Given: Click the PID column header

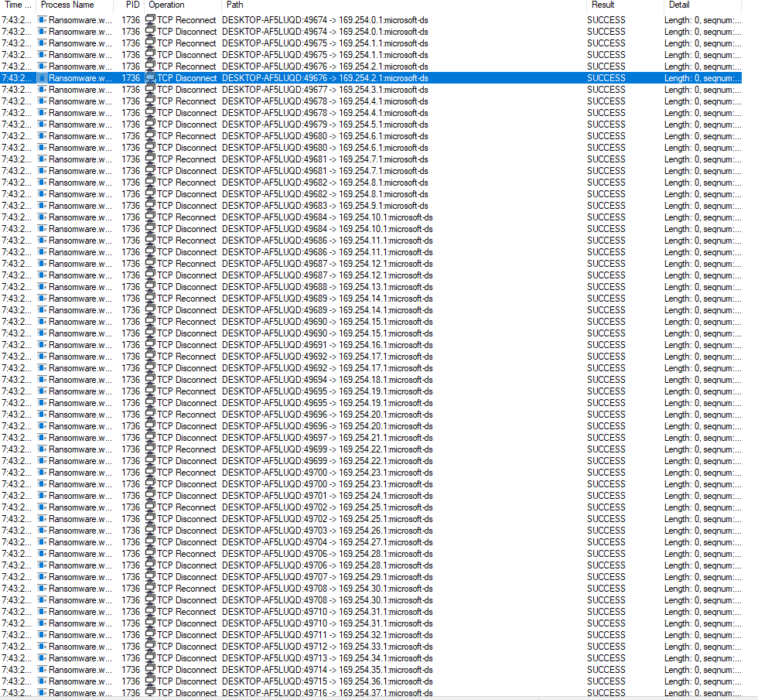Looking at the screenshot, I should pos(132,5).
